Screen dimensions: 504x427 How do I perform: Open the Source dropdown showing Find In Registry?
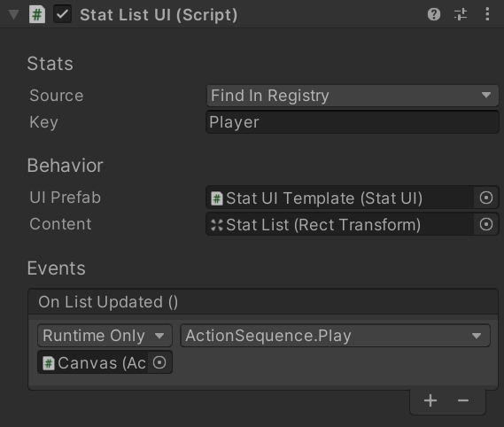tap(353, 96)
